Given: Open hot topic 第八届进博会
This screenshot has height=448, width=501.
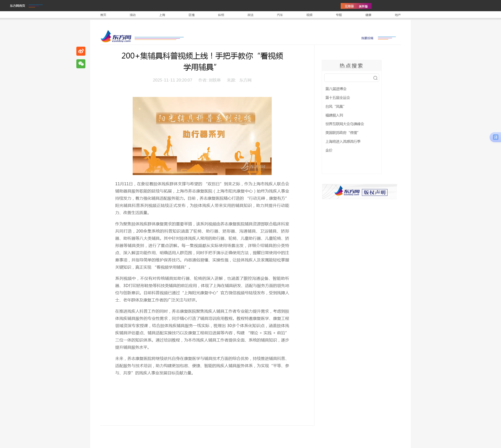Looking at the screenshot, I should click(x=336, y=89).
